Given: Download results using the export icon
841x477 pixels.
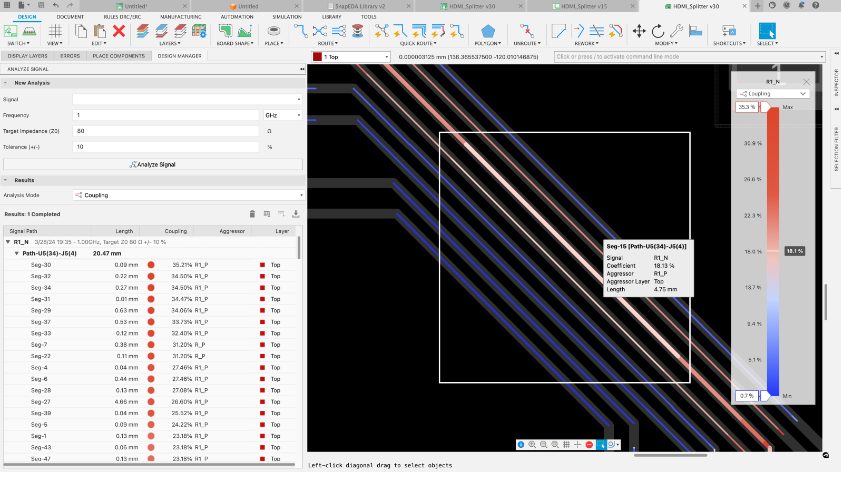Looking at the screenshot, I should (296, 214).
